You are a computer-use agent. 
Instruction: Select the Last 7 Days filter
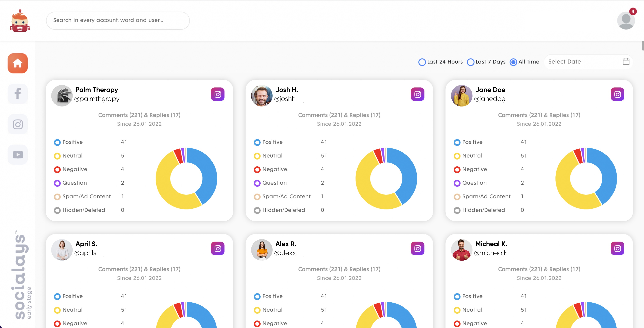click(x=470, y=62)
